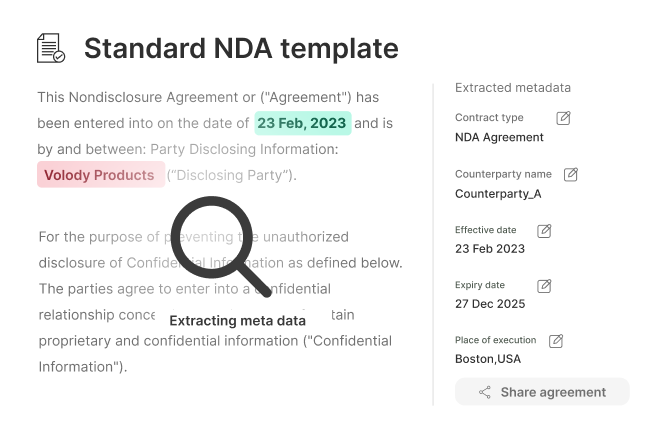Select the highlighted Volody Products text
666x437 pixels.
point(101,175)
